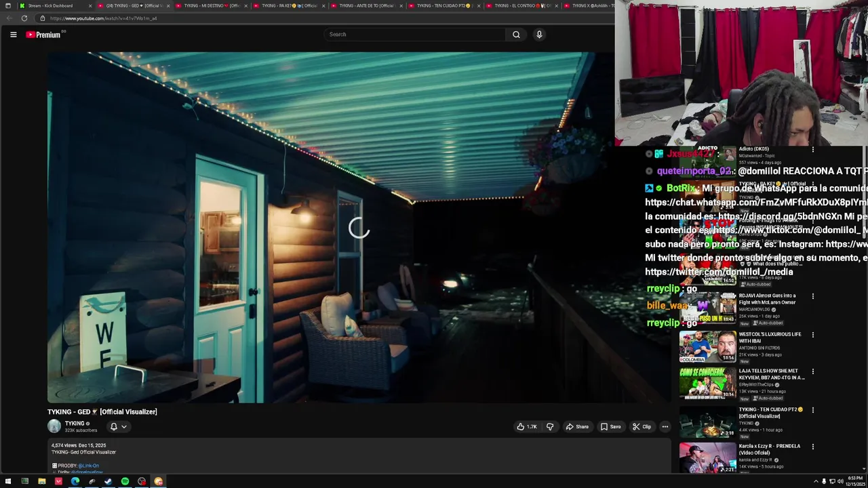Save the video to a playlist

tap(610, 426)
